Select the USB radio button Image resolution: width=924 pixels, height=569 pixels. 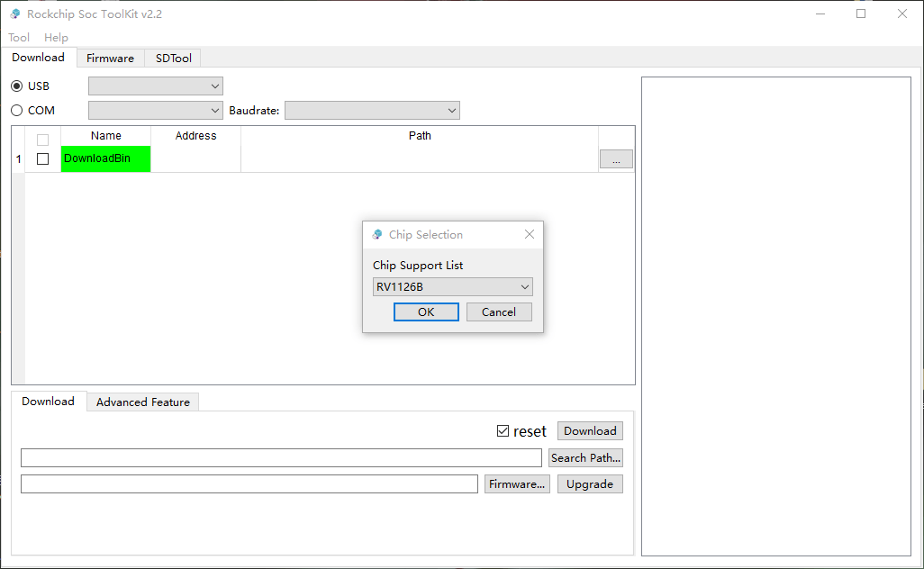click(16, 86)
